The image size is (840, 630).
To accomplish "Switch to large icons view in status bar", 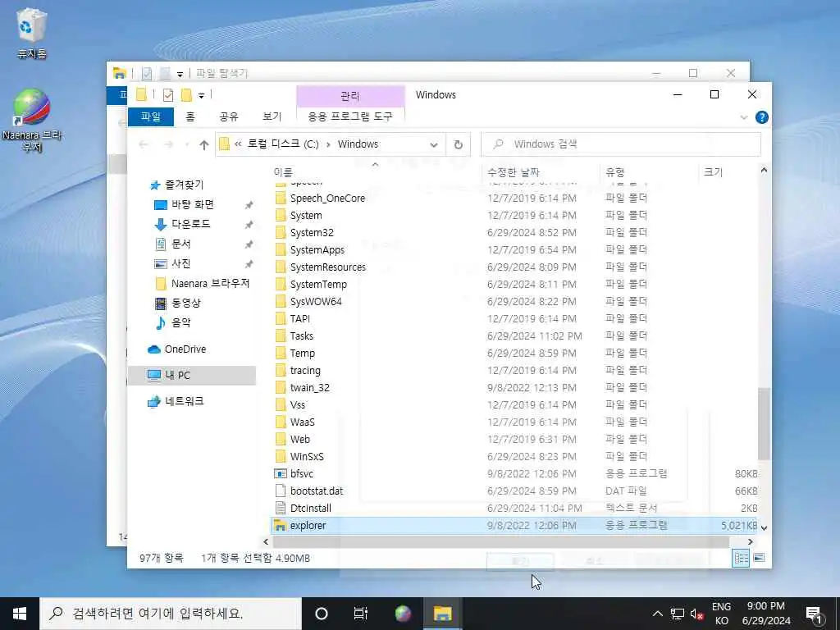I will coord(759,558).
